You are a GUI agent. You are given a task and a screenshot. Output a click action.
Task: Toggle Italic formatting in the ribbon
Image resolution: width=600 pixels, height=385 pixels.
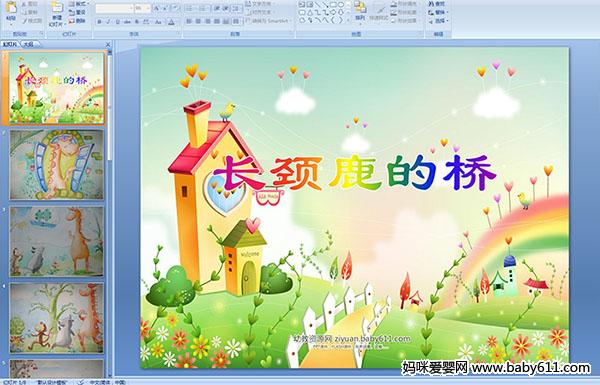(x=108, y=22)
